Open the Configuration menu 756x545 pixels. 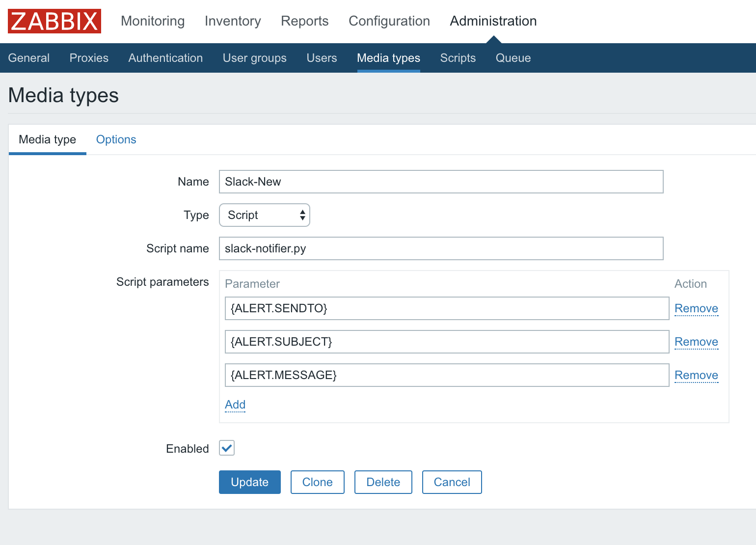[x=389, y=21]
